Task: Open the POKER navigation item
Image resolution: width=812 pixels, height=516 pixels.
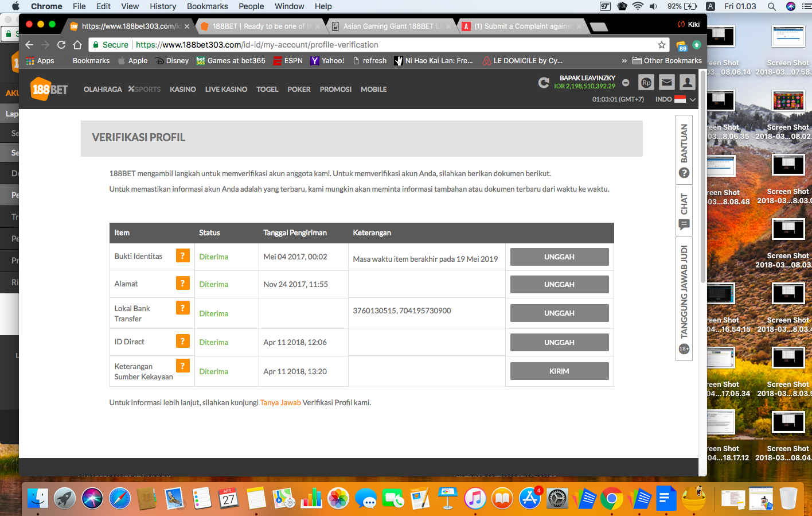Action: [x=299, y=89]
